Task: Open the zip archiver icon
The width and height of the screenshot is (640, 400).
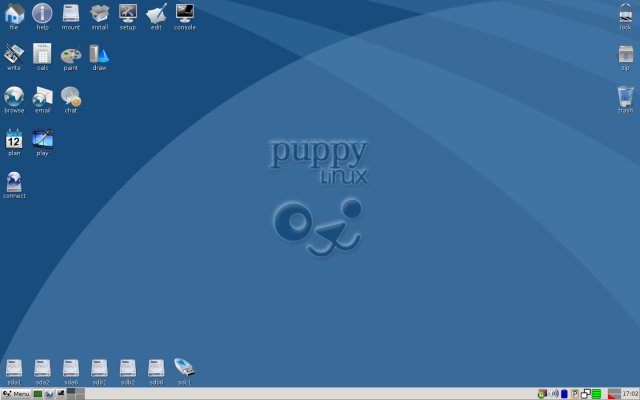Action: 625,58
